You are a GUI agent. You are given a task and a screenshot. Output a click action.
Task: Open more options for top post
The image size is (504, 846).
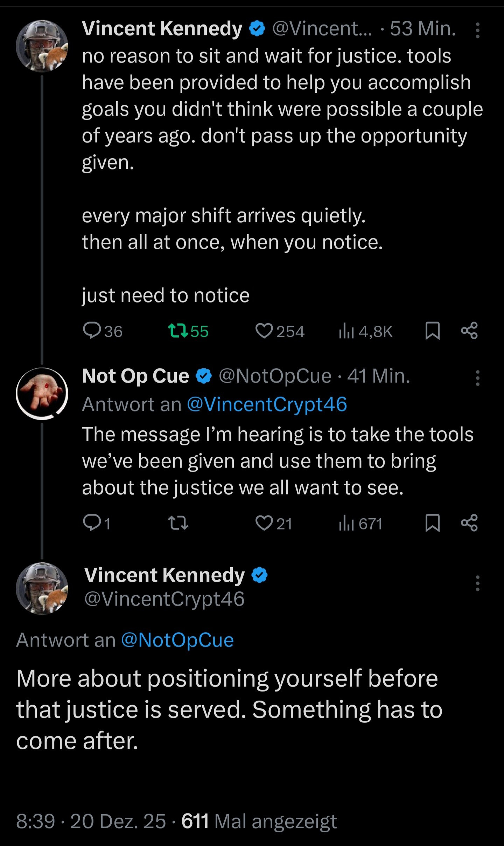click(x=477, y=30)
